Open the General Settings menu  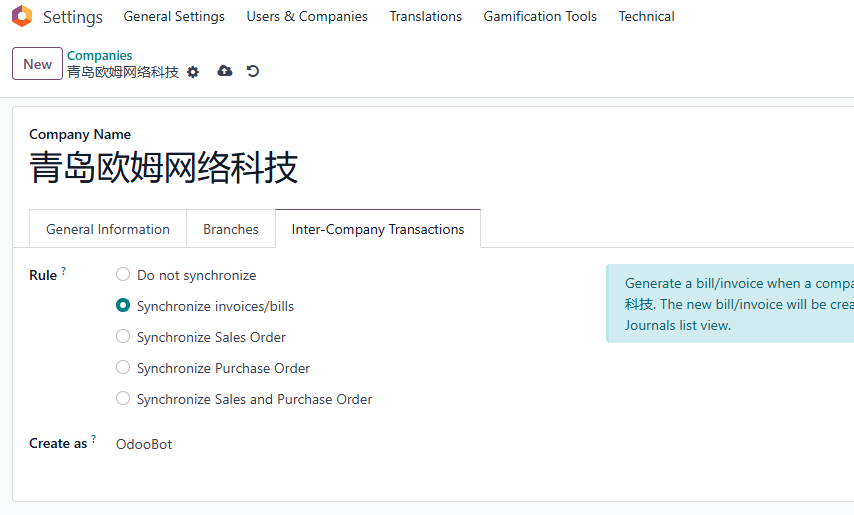coord(174,16)
